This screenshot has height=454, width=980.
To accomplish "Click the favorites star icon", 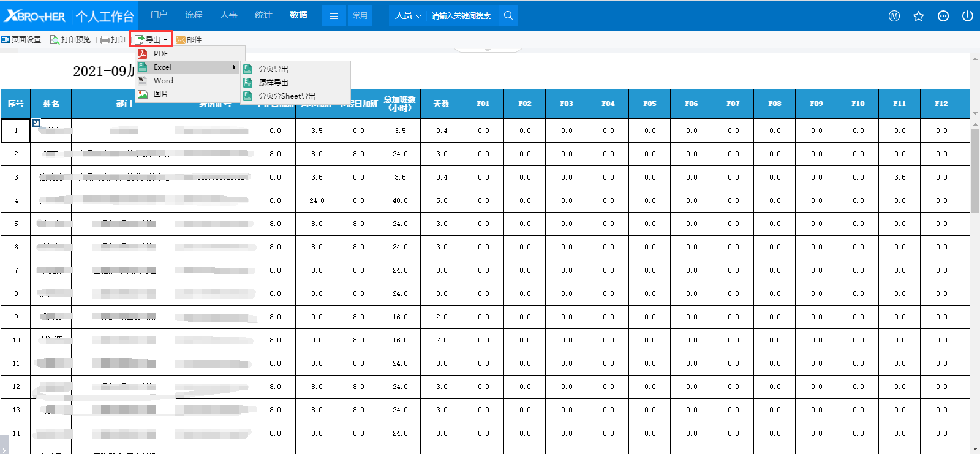I will (x=918, y=16).
